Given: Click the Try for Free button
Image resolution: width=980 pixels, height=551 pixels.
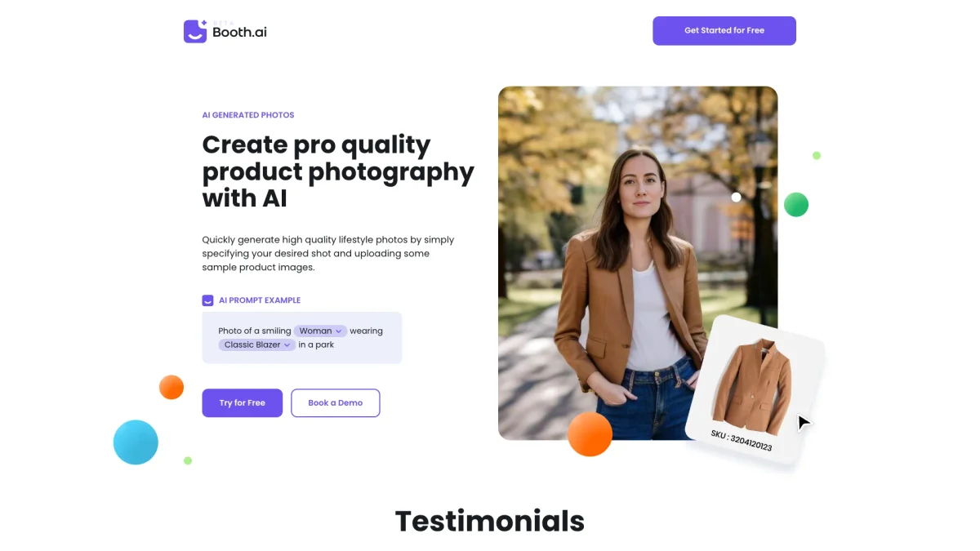Looking at the screenshot, I should [243, 403].
